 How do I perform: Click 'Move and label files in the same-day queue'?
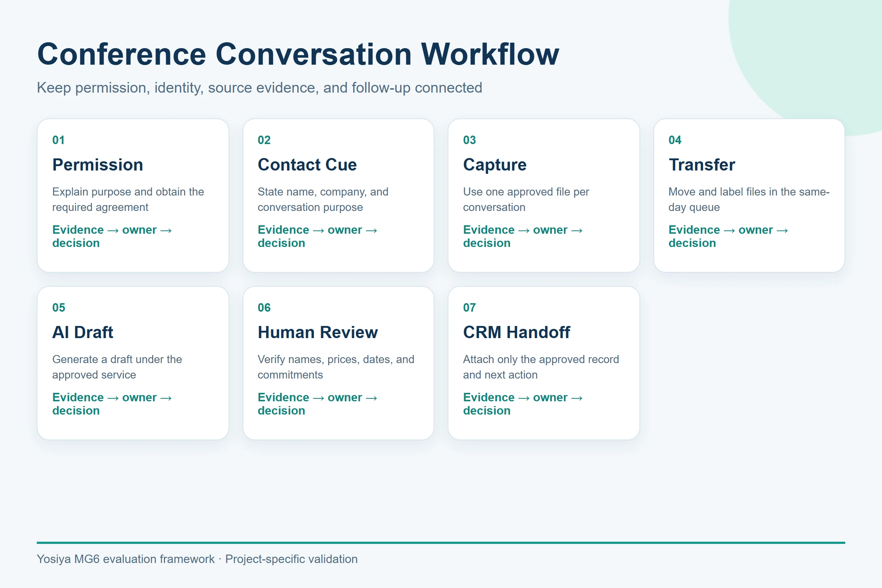pos(749,199)
